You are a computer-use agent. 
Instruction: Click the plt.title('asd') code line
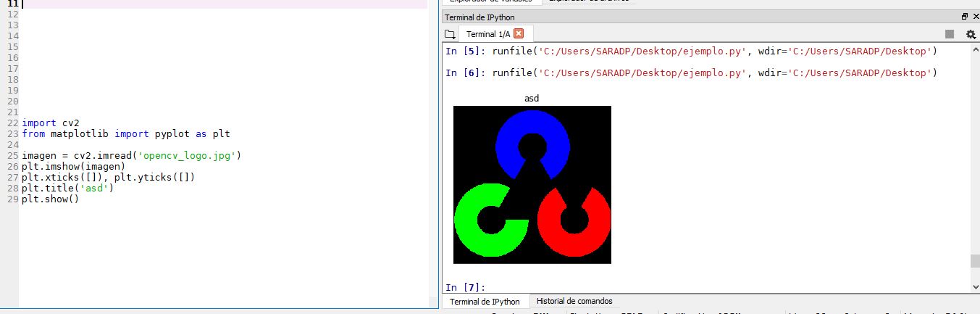point(68,188)
